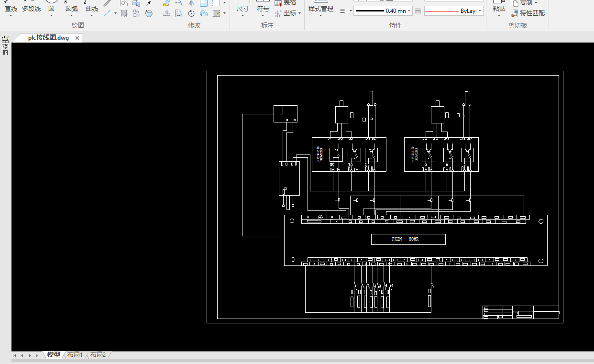Open the sidebar panel icon at left edge

coord(5,38)
